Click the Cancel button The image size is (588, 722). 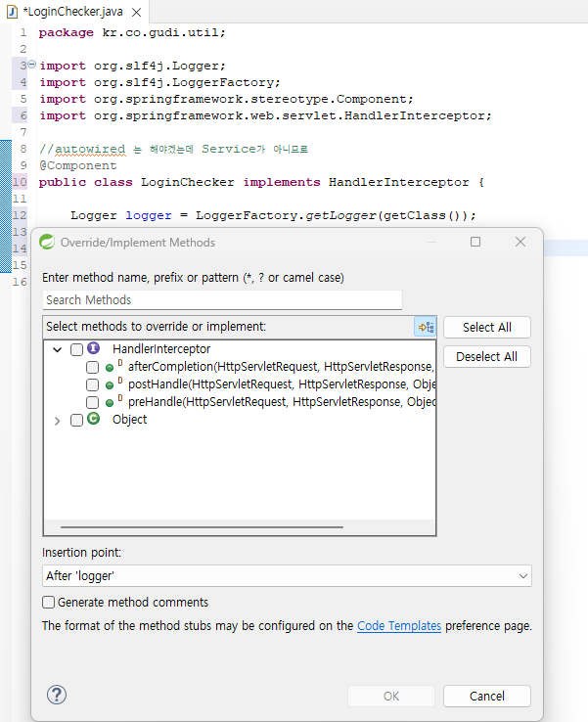pyautogui.click(x=487, y=696)
